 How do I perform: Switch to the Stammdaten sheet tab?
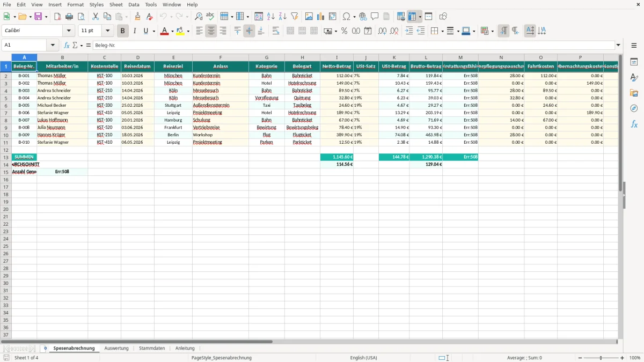152,348
